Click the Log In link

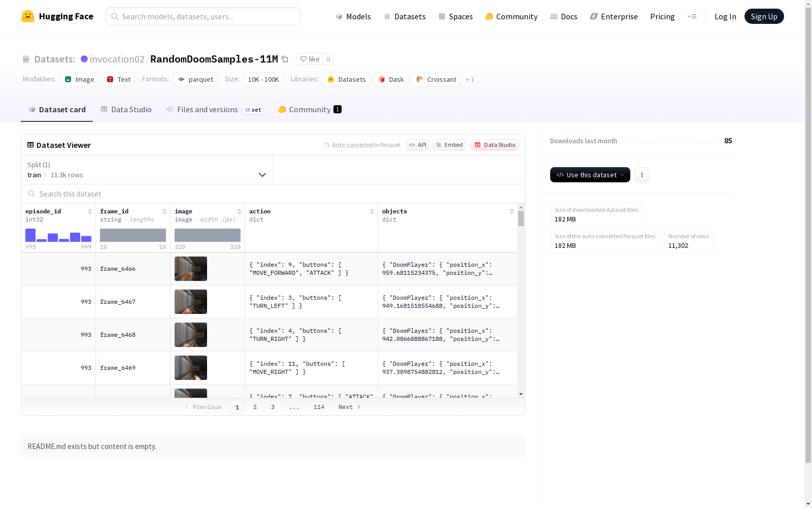pos(725,16)
